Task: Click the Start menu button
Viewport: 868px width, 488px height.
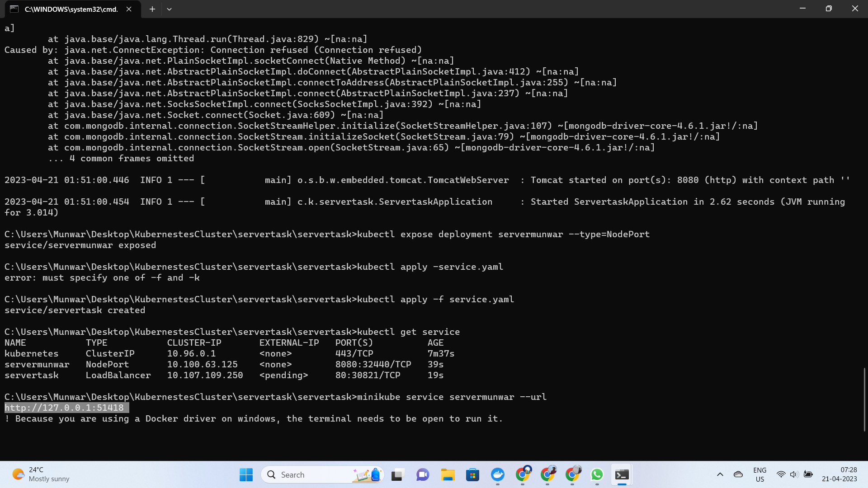Action: (x=245, y=474)
